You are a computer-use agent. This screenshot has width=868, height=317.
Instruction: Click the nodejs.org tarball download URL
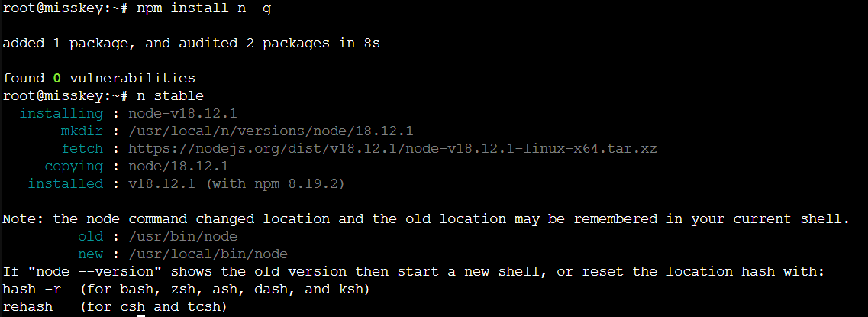[x=392, y=148]
